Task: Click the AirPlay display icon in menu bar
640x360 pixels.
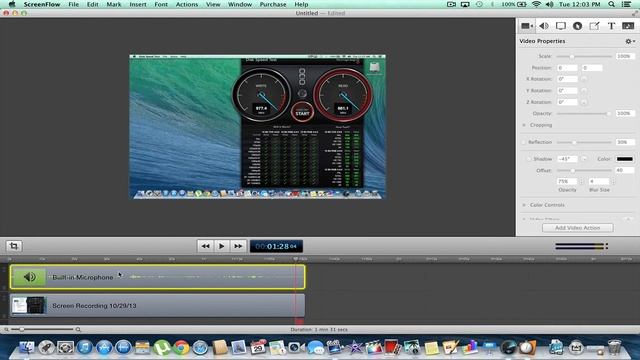Action: [465, 4]
